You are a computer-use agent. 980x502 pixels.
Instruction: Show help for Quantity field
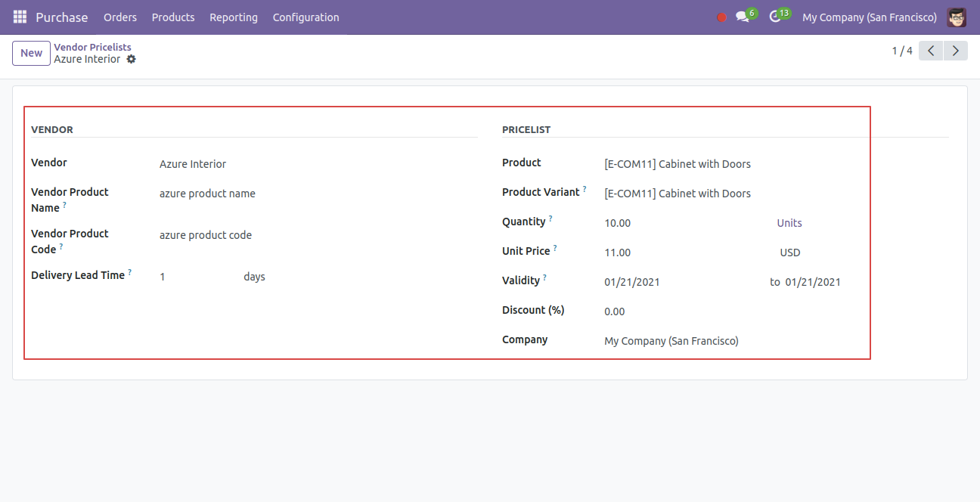tap(550, 218)
